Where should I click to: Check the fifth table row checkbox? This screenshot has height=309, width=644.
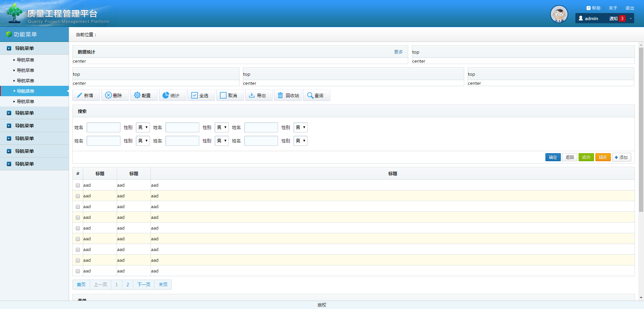(78, 228)
